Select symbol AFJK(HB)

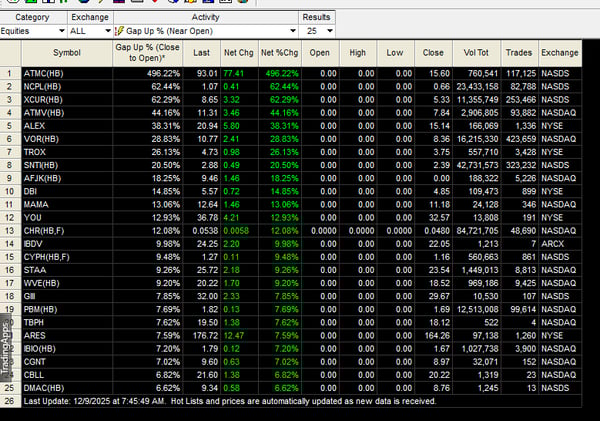click(42, 178)
